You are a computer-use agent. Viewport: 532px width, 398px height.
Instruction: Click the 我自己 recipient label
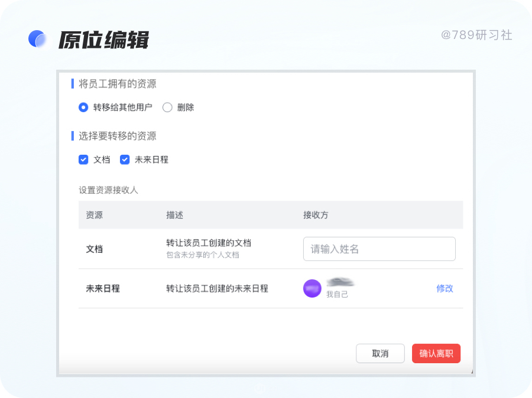338,294
